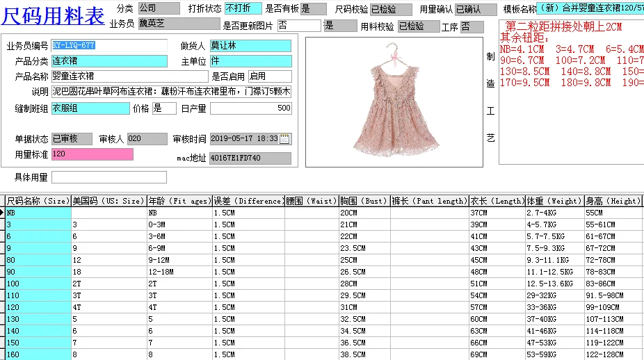The height and width of the screenshot is (360, 644).
Task: Select size cell 100 in the table
Action: point(38,284)
